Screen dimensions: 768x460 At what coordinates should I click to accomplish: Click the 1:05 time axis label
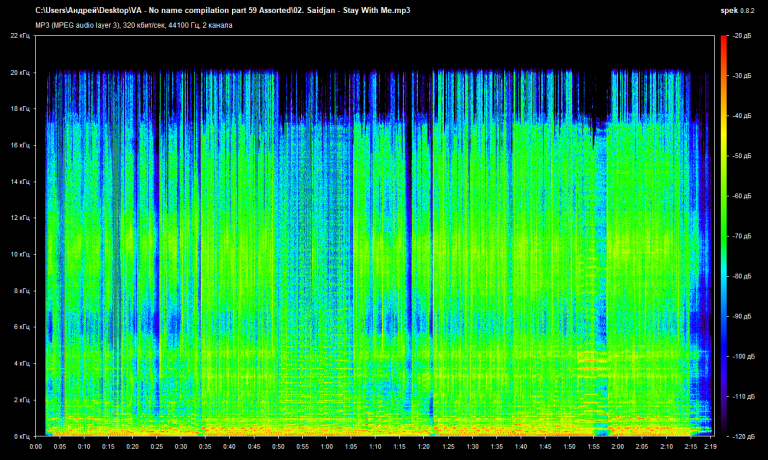click(351, 447)
